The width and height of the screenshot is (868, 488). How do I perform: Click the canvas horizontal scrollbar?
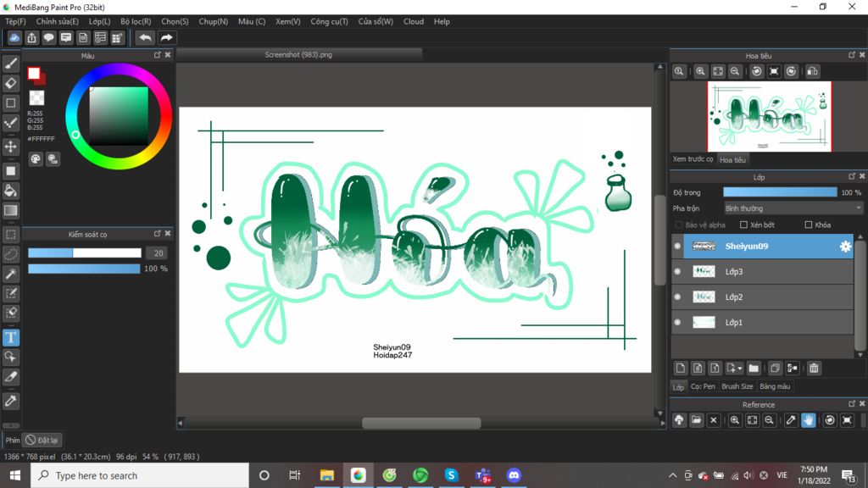421,424
